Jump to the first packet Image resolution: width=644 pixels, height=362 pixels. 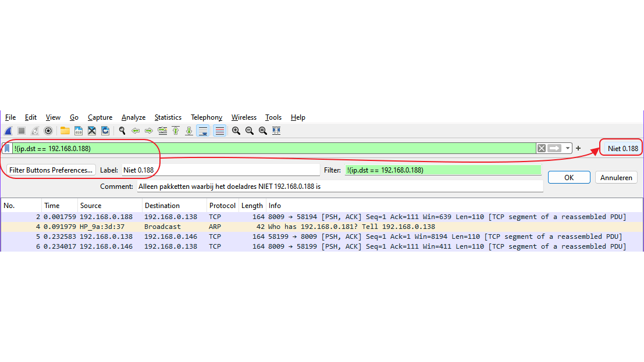(x=176, y=131)
